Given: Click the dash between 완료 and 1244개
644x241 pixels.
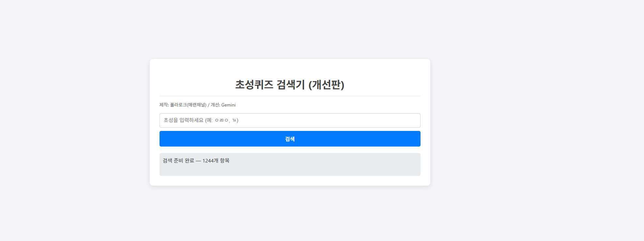Looking at the screenshot, I should click(198, 161).
